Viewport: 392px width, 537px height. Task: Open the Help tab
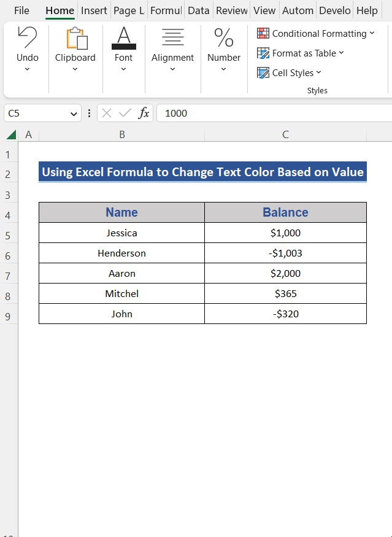[367, 10]
